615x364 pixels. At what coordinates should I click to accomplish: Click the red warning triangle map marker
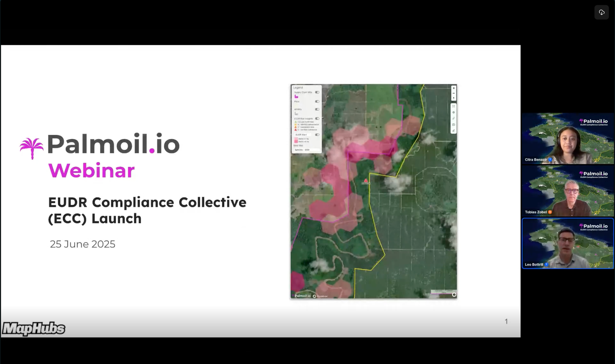(x=366, y=181)
